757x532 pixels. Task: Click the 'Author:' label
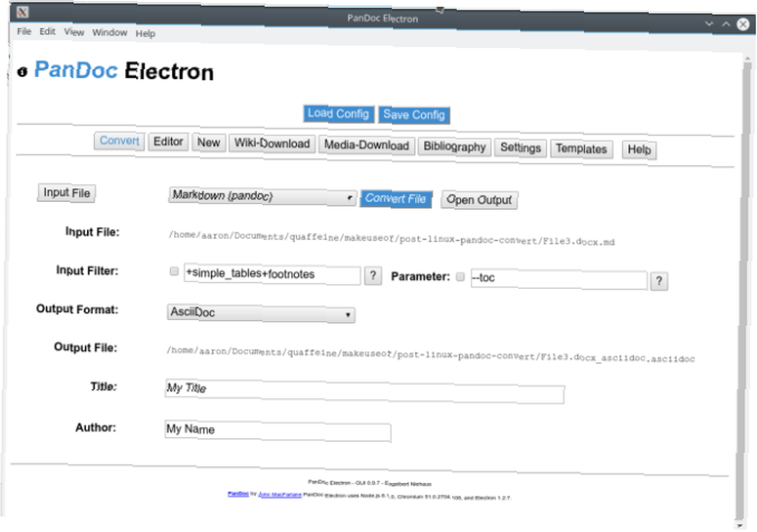(x=95, y=428)
